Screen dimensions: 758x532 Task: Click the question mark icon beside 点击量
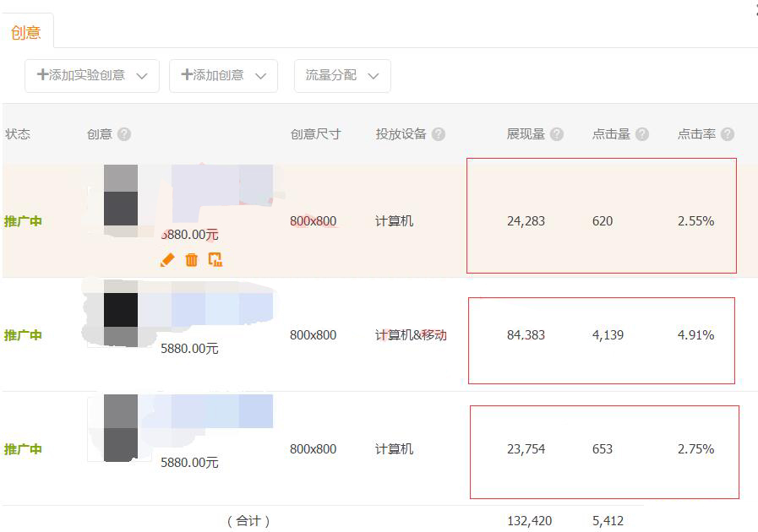click(x=643, y=133)
